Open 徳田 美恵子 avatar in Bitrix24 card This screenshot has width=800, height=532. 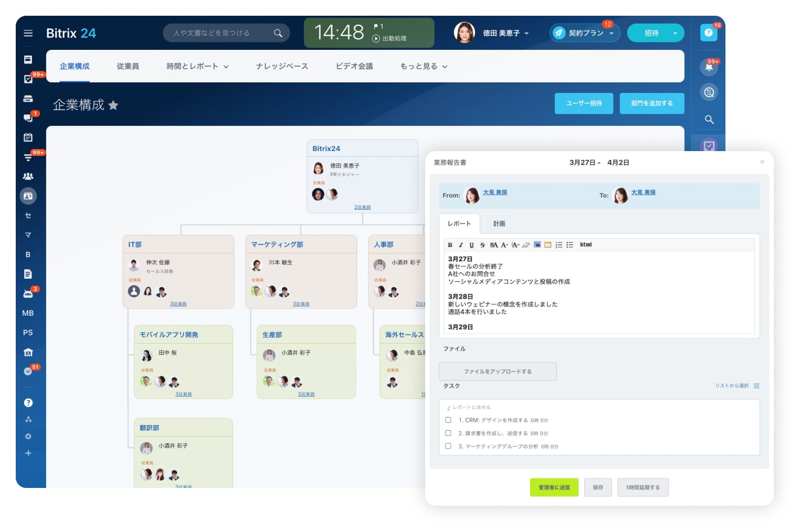(319, 168)
